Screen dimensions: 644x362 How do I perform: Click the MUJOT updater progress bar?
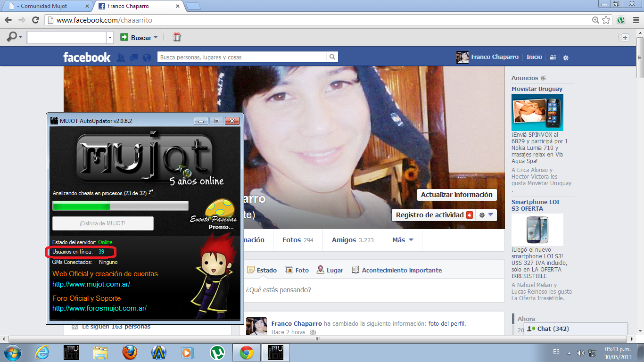point(120,206)
